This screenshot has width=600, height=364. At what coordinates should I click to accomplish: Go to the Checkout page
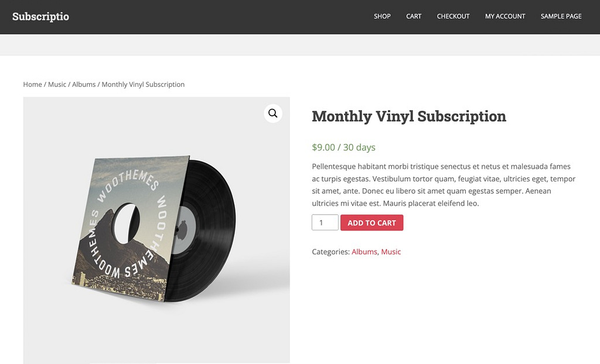click(453, 16)
